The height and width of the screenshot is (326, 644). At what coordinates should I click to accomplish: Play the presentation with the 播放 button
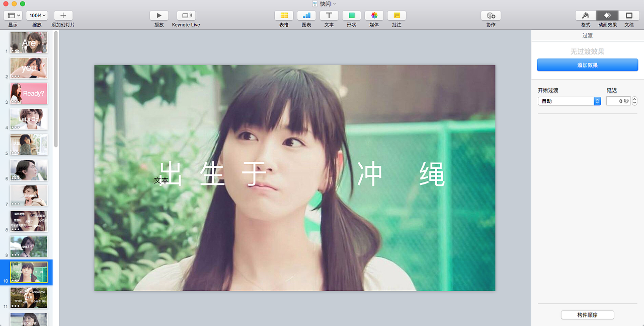159,16
